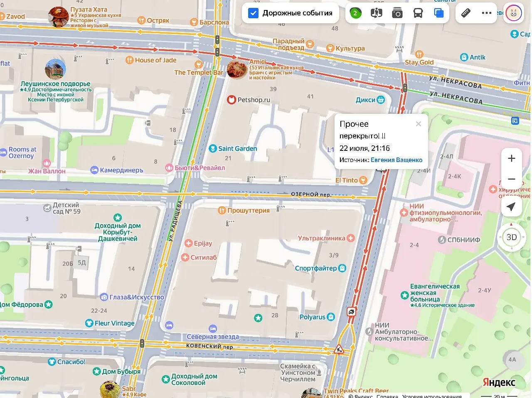Viewport: 532px width, 398px height.
Task: Toggle the green traffic level indicator
Action: [x=355, y=13]
